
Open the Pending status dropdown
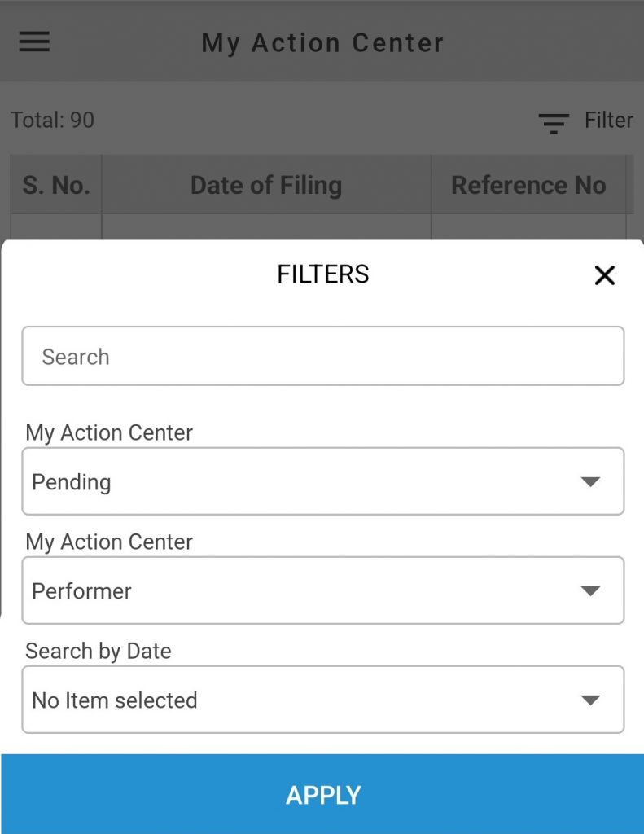pos(322,481)
